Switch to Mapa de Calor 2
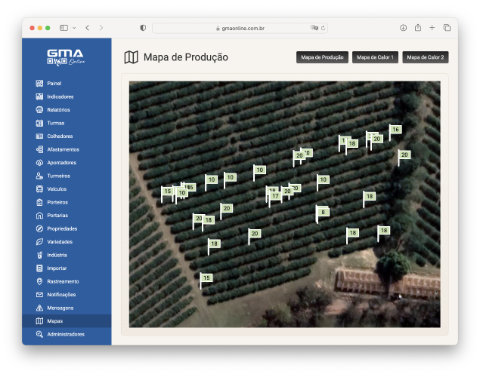 point(425,57)
